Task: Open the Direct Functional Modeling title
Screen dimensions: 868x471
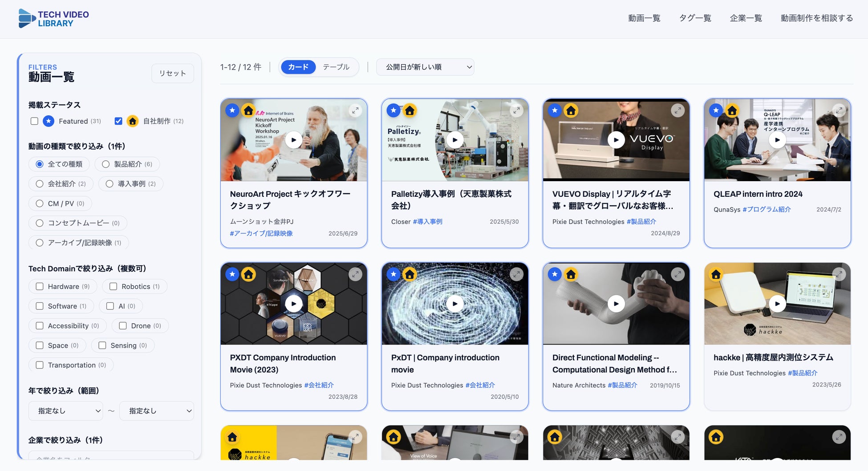Action: 615,364
